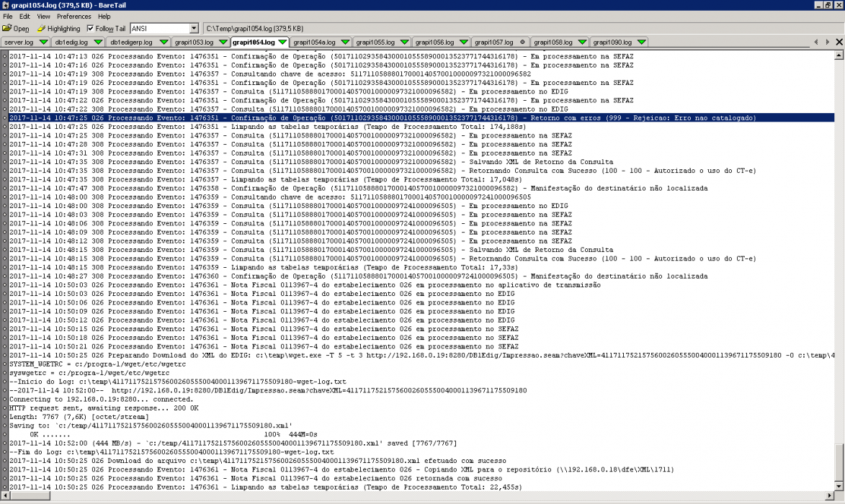The height and width of the screenshot is (504, 845).
Task: Click the green indicator on the db1edigerp.log tab
Action: 164,42
